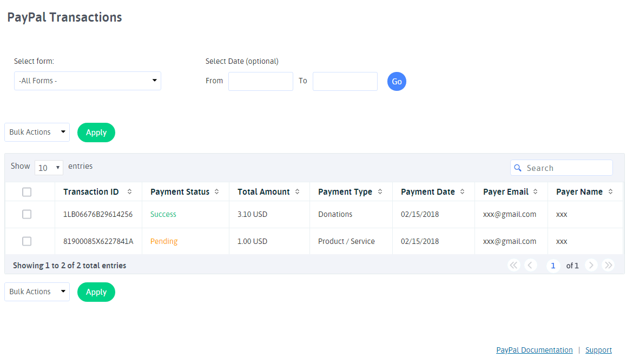The image size is (633, 364).
Task: Open the Show 10 entries dropdown
Action: point(49,168)
